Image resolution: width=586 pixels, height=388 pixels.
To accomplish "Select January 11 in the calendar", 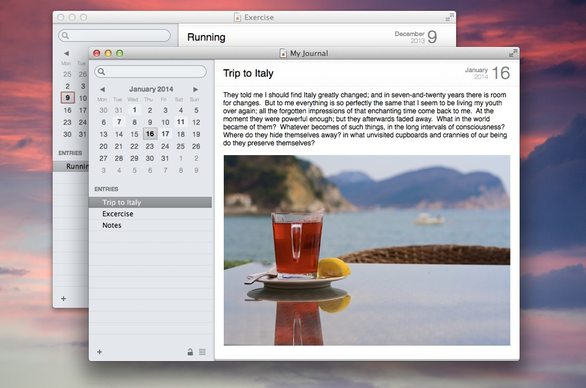I will click(181, 122).
